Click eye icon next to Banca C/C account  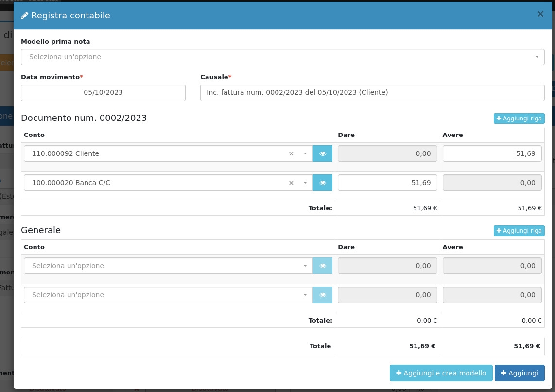tap(322, 183)
